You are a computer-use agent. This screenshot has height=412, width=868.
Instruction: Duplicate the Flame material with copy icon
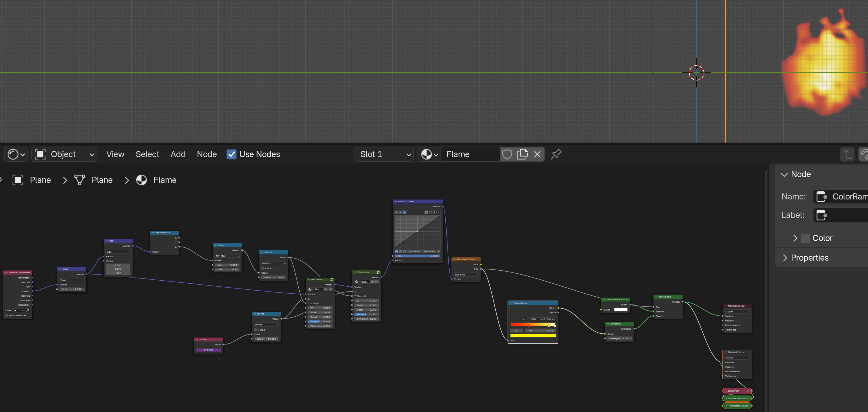(x=522, y=154)
